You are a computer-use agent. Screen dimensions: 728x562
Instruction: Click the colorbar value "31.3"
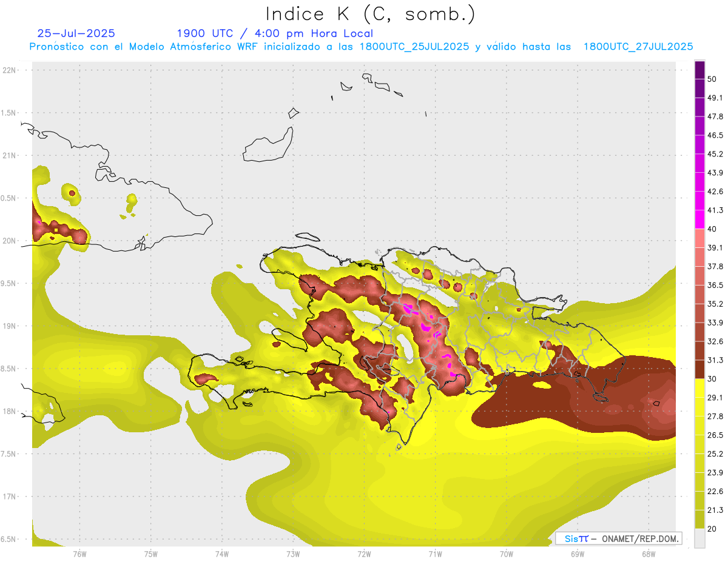[715, 360]
